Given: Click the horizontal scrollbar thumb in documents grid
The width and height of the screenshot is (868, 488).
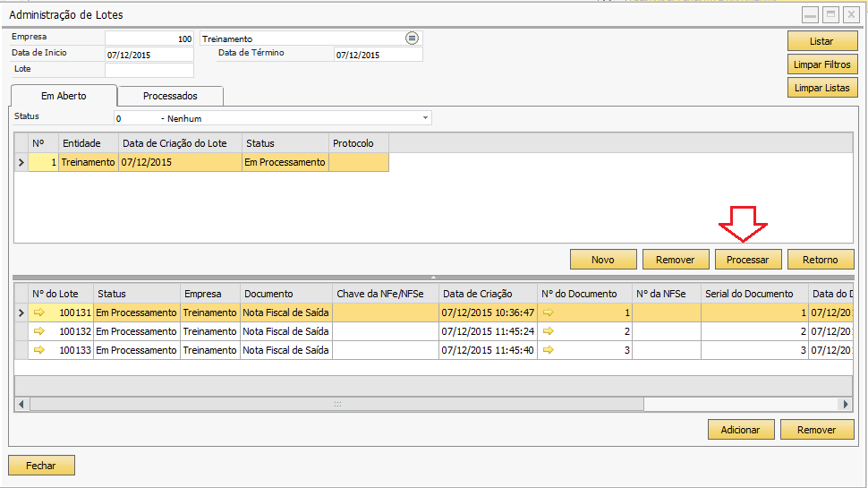Looking at the screenshot, I should [336, 405].
